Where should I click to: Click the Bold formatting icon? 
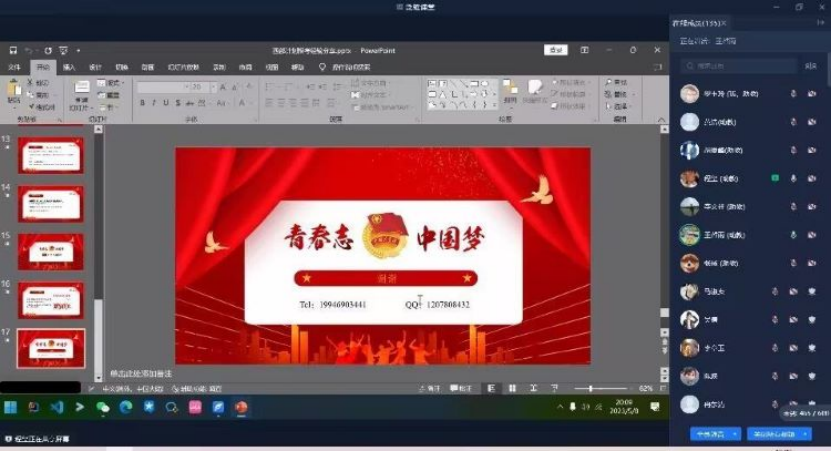[x=142, y=103]
